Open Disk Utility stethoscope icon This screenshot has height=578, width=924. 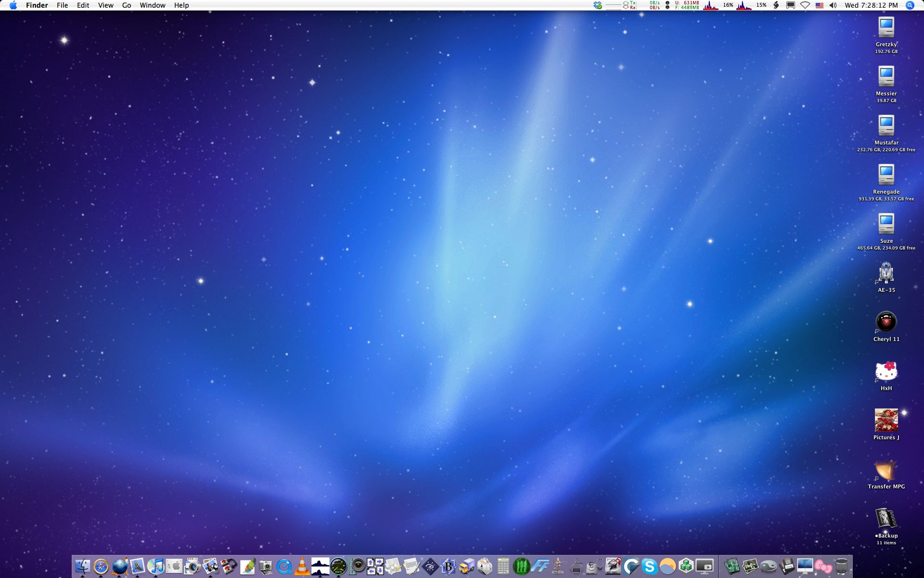pos(595,566)
